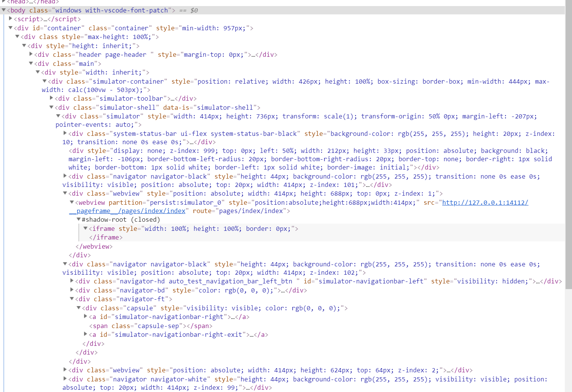Click the partition "persist:simulator_0" value
572x392 pixels.
[x=185, y=202]
